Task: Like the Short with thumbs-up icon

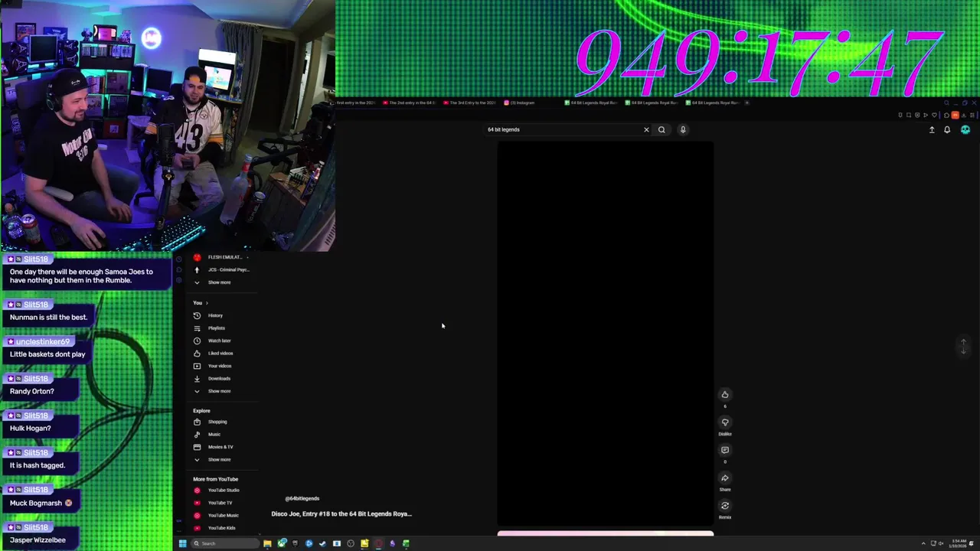Action: click(725, 395)
